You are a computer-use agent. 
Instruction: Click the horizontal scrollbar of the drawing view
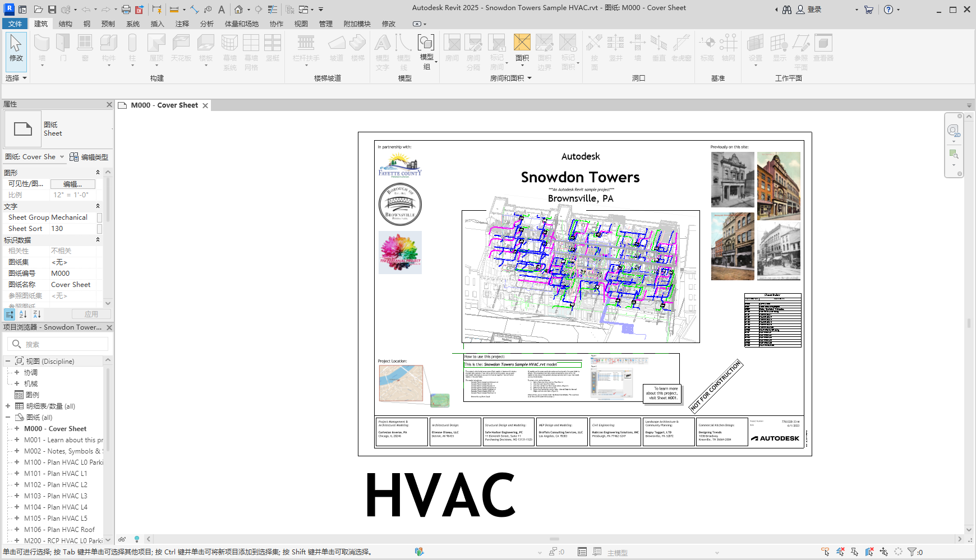point(554,539)
